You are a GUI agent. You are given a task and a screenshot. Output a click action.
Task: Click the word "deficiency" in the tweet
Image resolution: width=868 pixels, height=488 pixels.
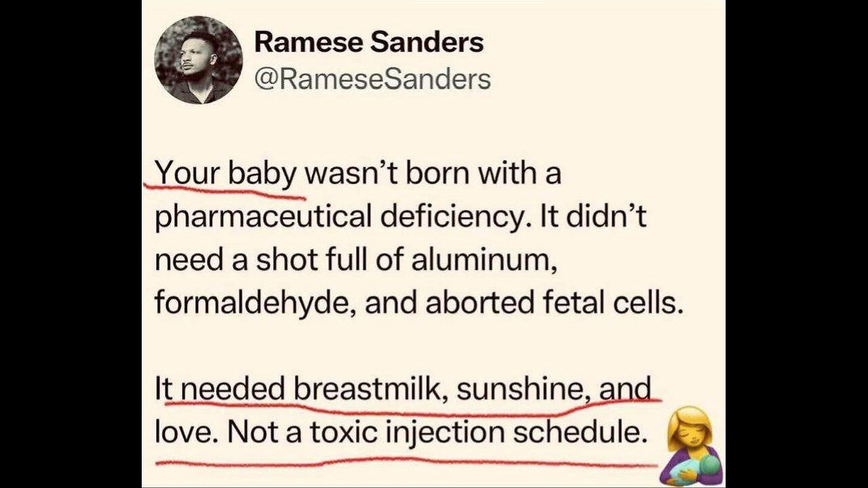[442, 217]
